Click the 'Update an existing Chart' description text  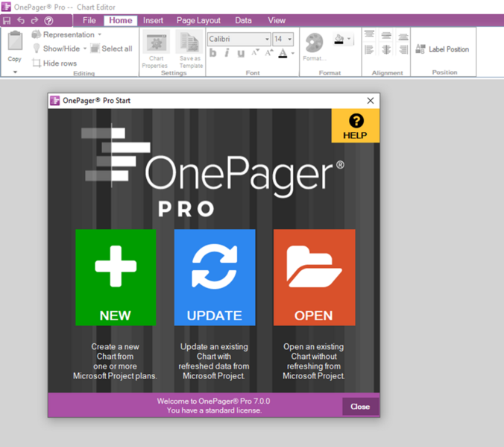click(214, 361)
